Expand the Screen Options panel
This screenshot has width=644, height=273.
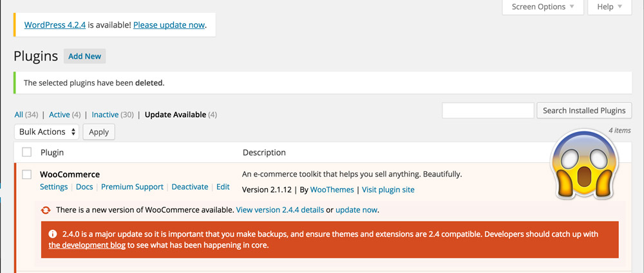(543, 7)
